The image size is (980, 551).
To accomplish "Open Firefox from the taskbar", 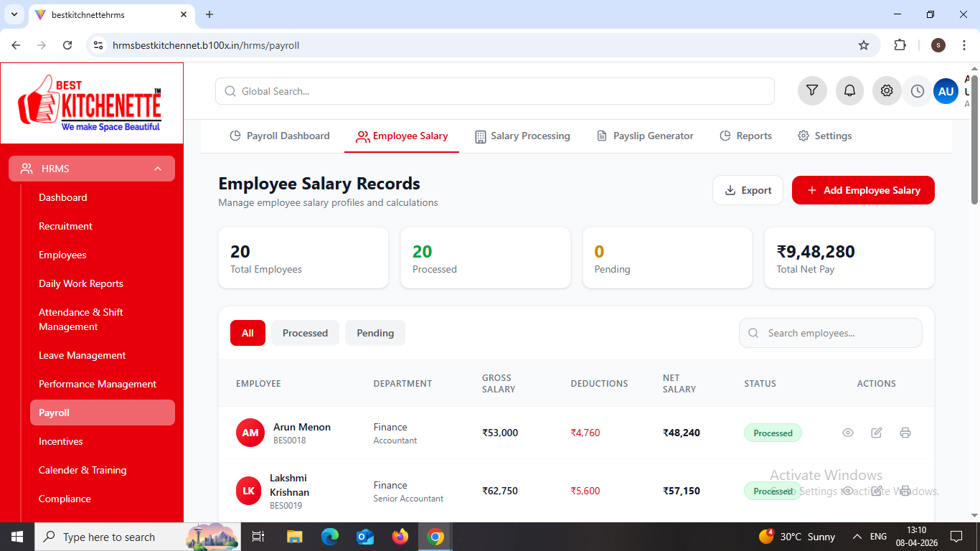I will pyautogui.click(x=400, y=537).
